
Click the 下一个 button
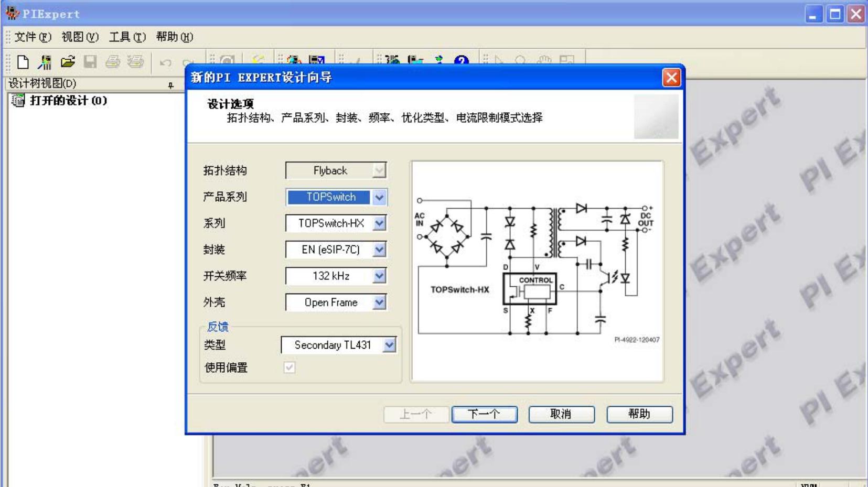[x=484, y=414]
